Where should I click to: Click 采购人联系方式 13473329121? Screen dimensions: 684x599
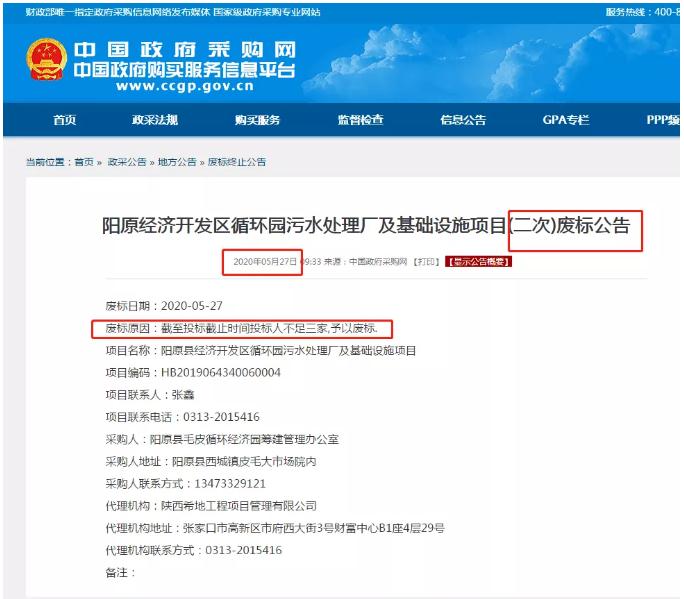[x=186, y=483]
